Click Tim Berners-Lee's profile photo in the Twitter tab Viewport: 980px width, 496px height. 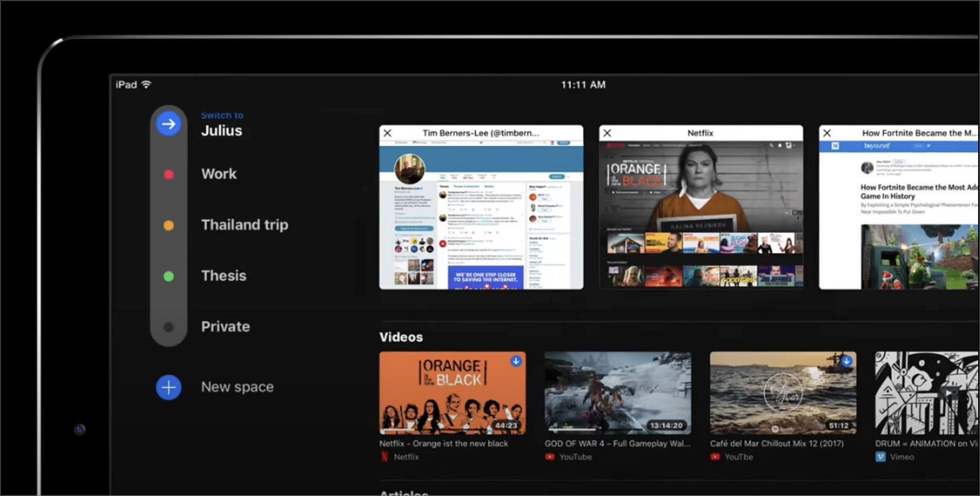pyautogui.click(x=409, y=169)
